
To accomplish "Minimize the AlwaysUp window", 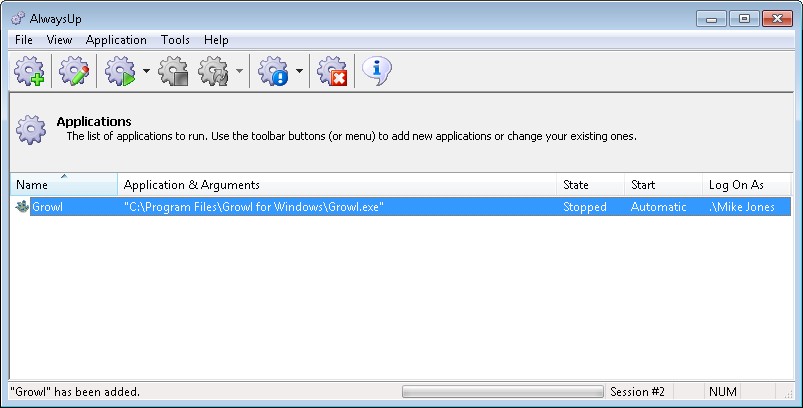I will pyautogui.click(x=711, y=19).
